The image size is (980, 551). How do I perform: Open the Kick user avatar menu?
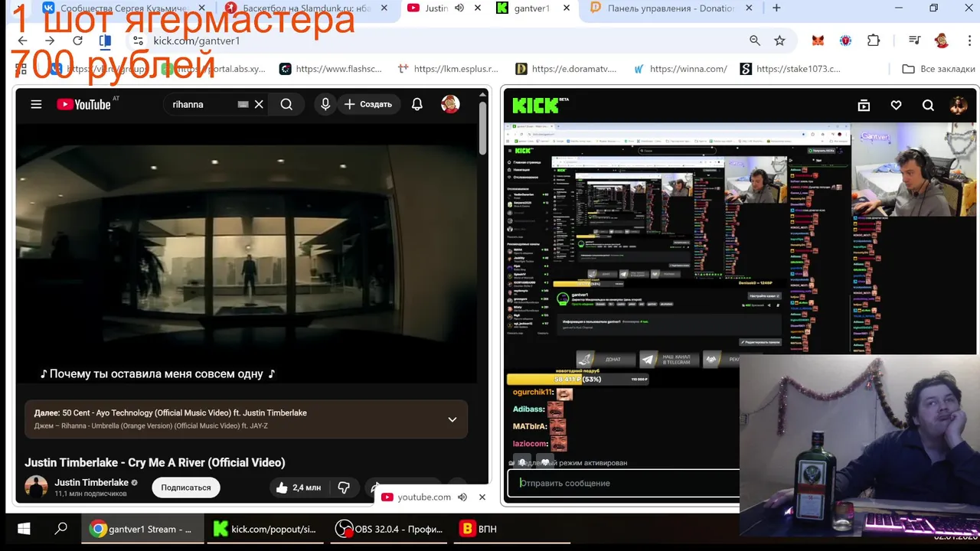[x=959, y=106]
